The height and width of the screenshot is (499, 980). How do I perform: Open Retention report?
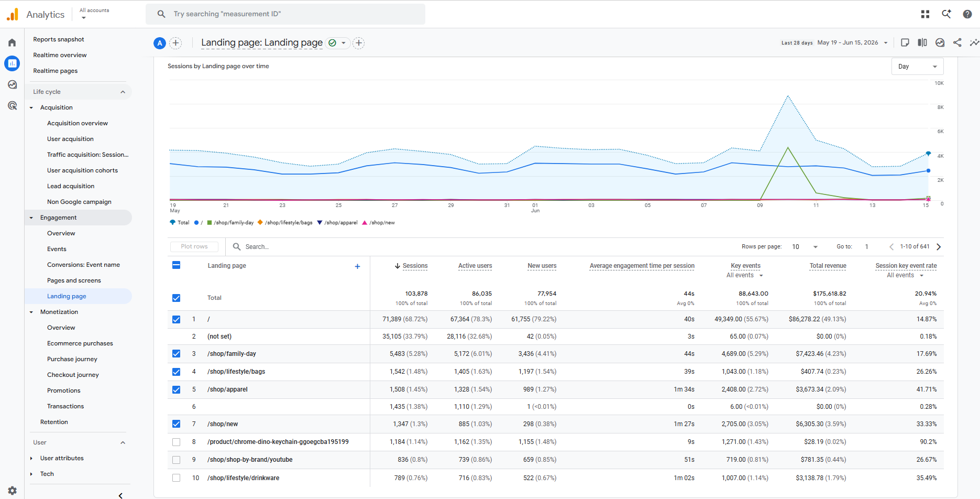point(54,422)
